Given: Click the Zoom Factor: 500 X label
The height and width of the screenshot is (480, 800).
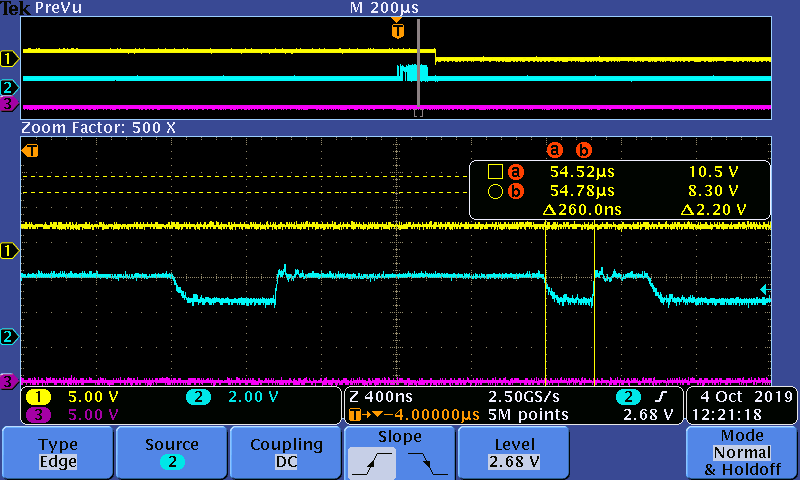Looking at the screenshot, I should click(x=98, y=128).
